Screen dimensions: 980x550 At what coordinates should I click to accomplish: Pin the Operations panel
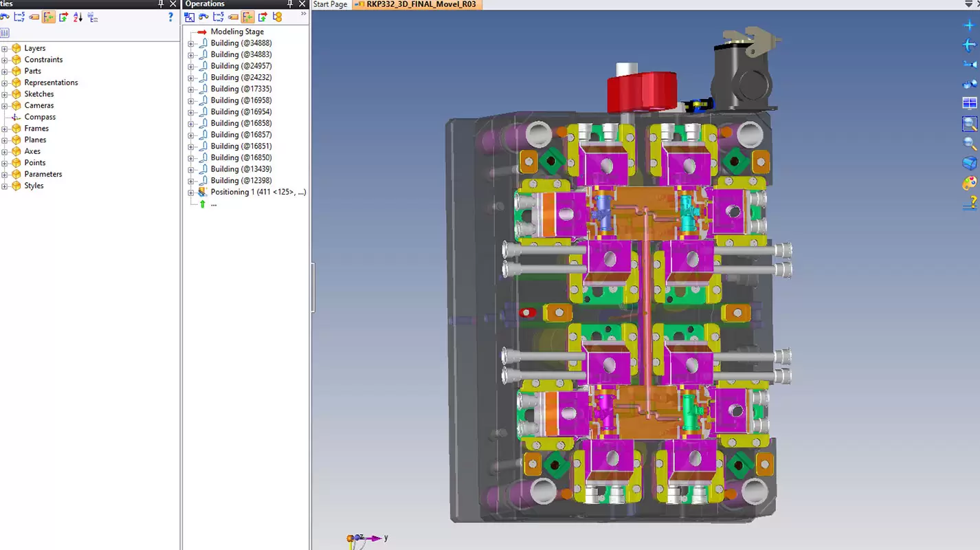(290, 4)
